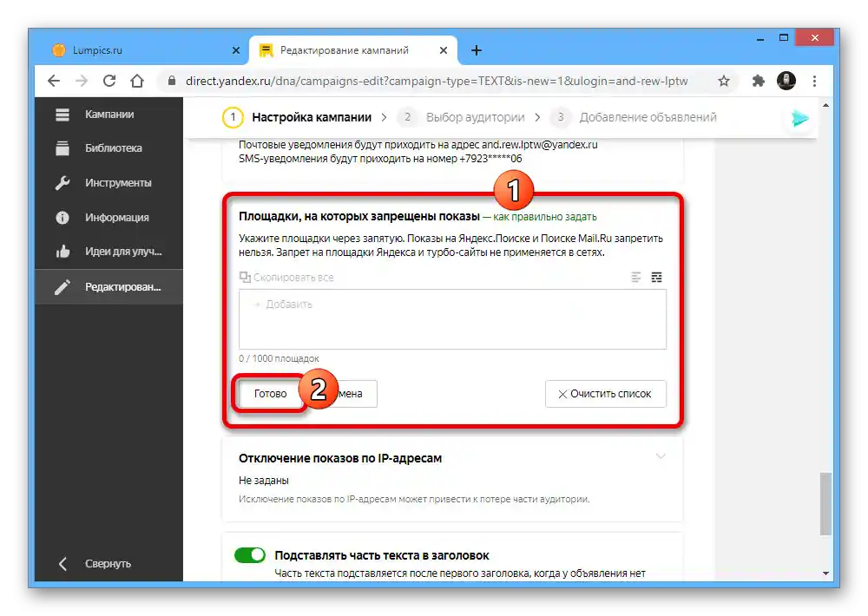Close the Lumpics.ru tab
Viewport: 868px width, 616px height.
pos(236,50)
